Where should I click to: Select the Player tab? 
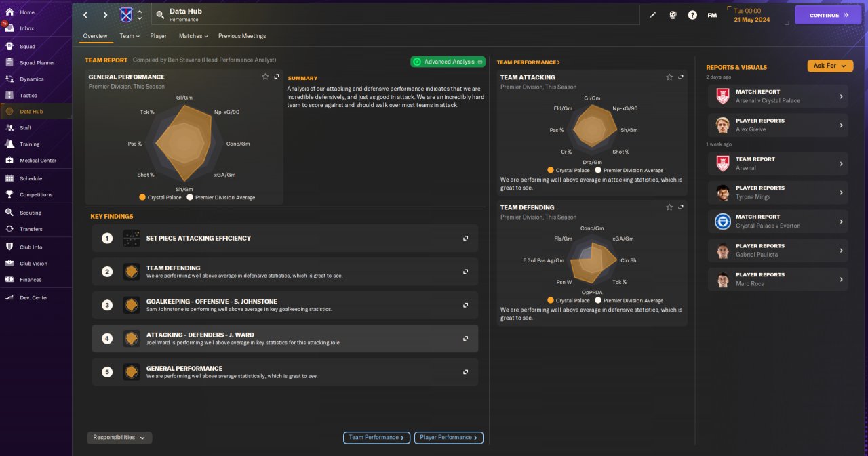pyautogui.click(x=158, y=36)
